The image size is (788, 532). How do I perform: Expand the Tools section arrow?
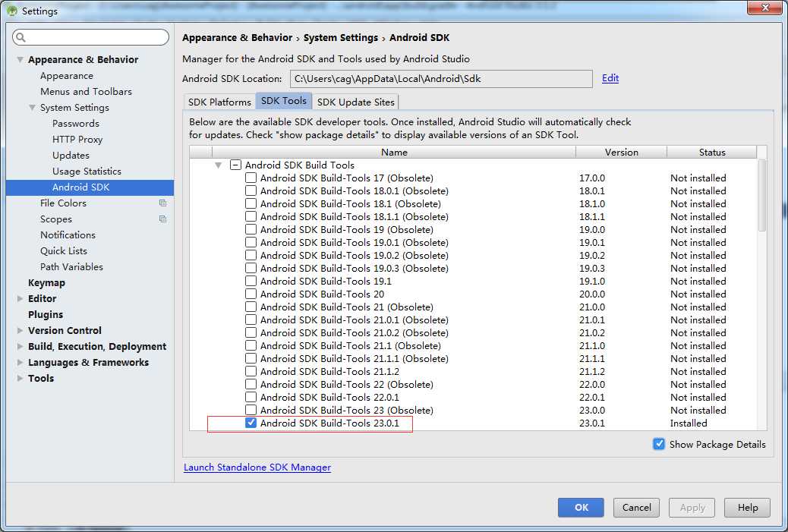click(x=20, y=378)
